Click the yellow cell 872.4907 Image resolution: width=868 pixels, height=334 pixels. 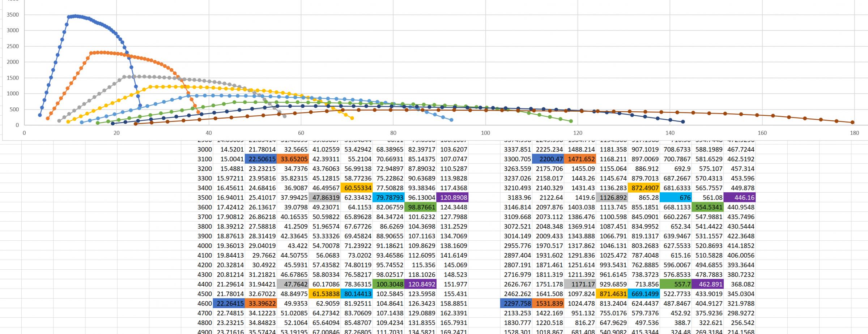tap(644, 188)
